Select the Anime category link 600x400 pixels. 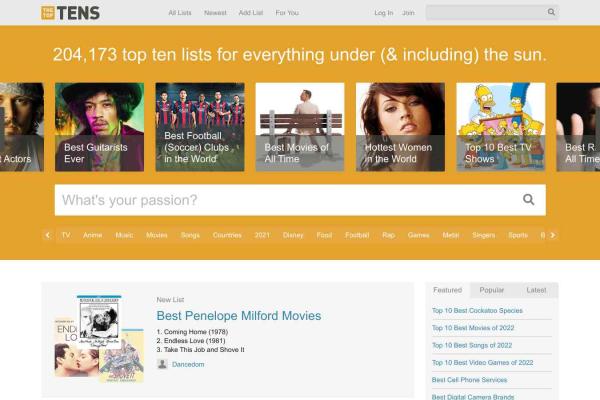93,235
